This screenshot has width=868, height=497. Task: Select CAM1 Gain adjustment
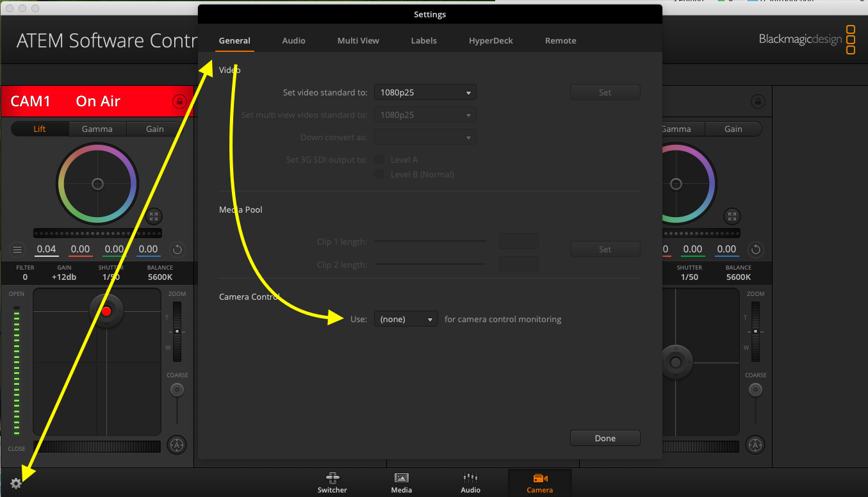(x=155, y=129)
